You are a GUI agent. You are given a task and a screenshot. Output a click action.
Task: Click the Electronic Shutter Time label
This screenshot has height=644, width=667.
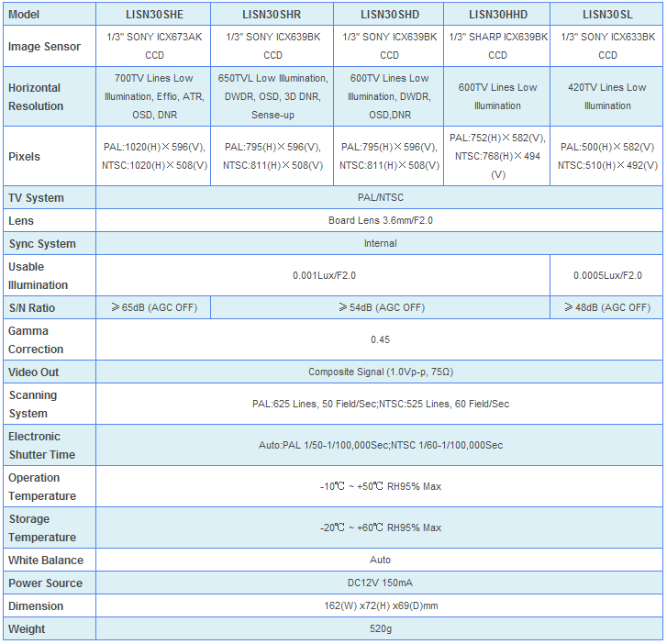pyautogui.click(x=50, y=445)
